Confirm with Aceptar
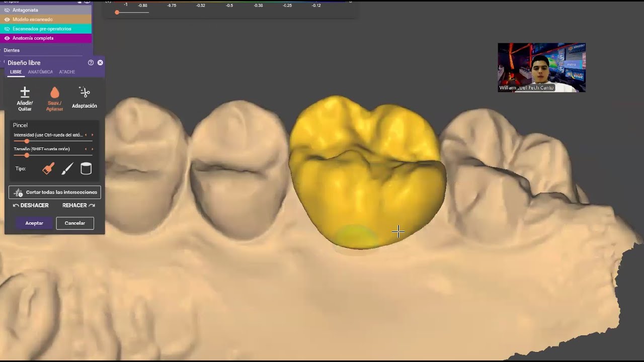Screen dimensions: 644x362 [34, 223]
